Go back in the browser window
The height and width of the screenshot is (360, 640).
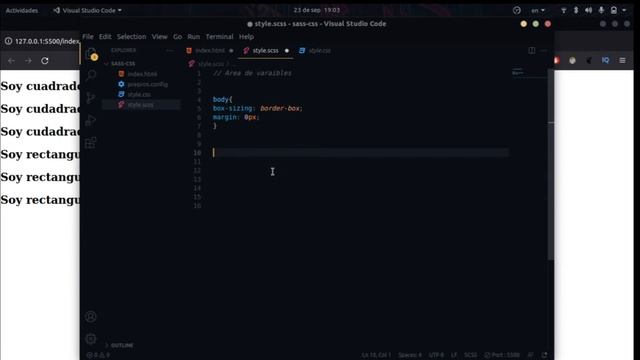coord(11,60)
